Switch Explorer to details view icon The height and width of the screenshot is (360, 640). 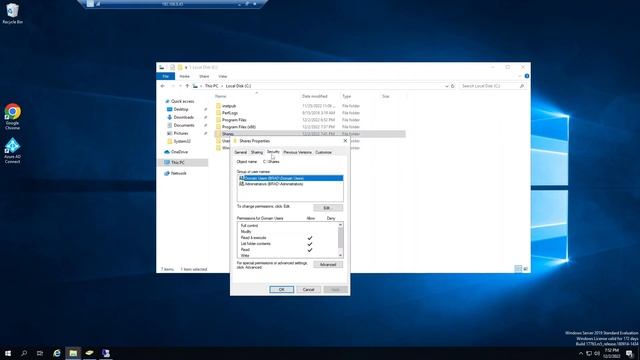coord(518,269)
